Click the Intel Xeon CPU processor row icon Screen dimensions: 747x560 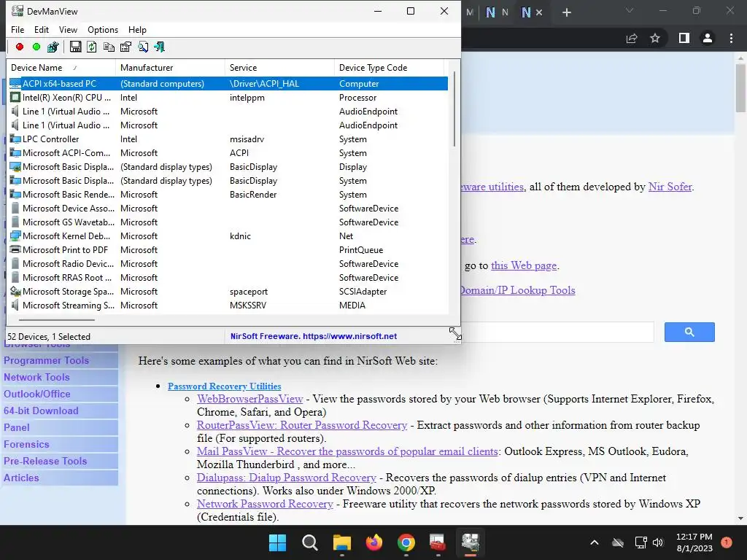(x=15, y=97)
